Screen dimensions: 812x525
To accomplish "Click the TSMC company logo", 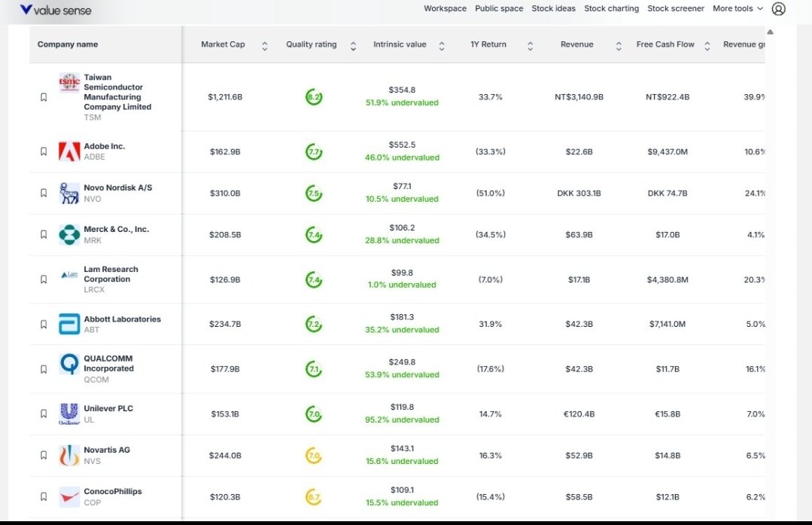I will [x=69, y=82].
